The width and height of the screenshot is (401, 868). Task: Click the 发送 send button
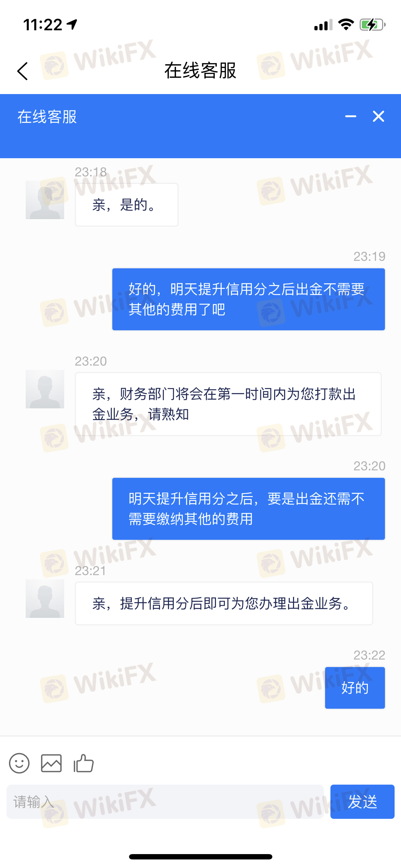pos(362,802)
